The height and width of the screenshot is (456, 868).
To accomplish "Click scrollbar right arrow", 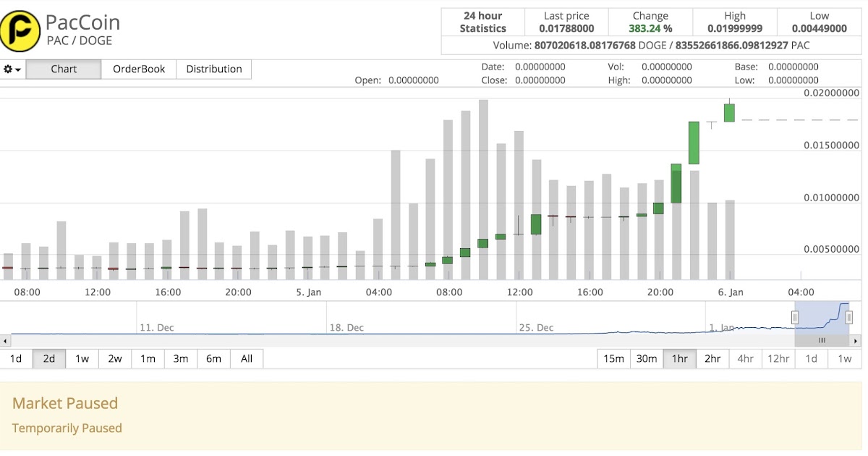I will pos(856,340).
